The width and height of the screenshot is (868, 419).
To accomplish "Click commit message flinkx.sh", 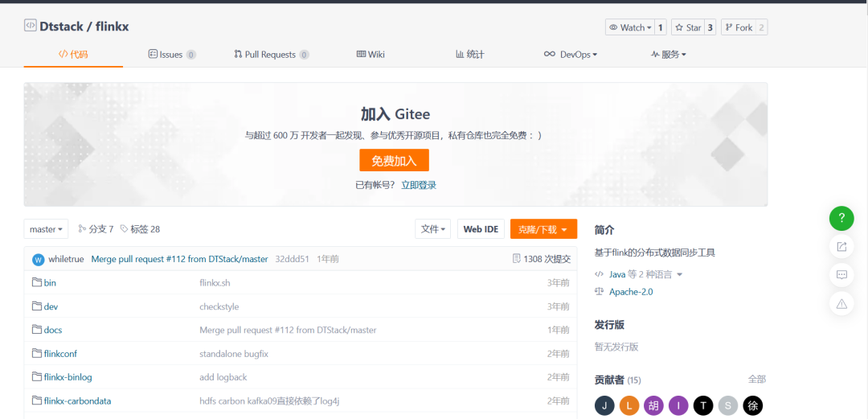I will [x=215, y=282].
